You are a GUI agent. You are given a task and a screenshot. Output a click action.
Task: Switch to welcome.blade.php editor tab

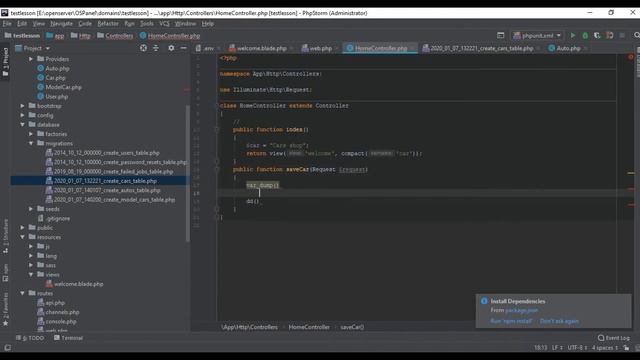point(261,48)
